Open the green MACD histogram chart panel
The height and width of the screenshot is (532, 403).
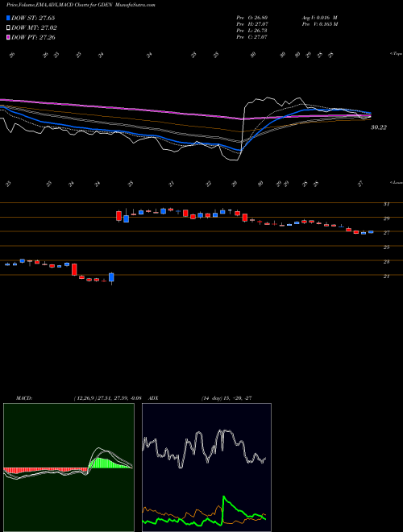coord(69,468)
